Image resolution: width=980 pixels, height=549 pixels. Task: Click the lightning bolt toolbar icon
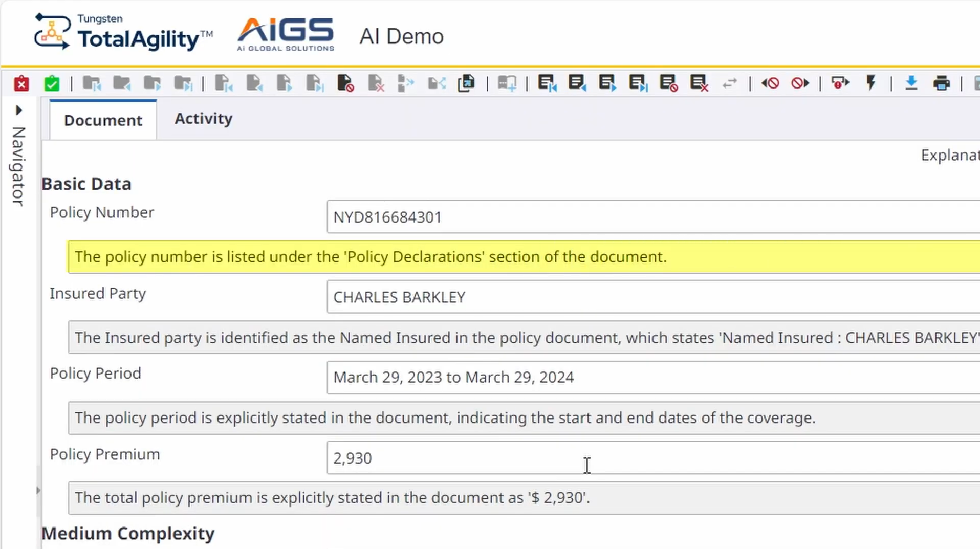coord(870,83)
